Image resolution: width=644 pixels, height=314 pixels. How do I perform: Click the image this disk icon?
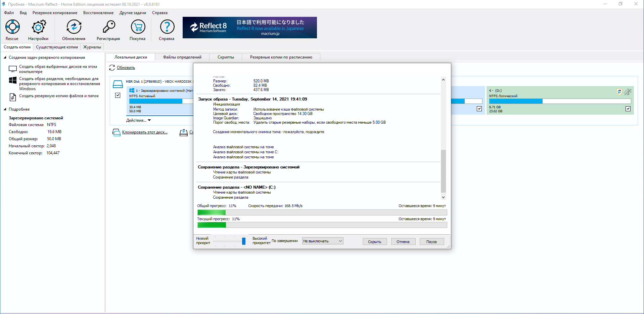pos(184,132)
